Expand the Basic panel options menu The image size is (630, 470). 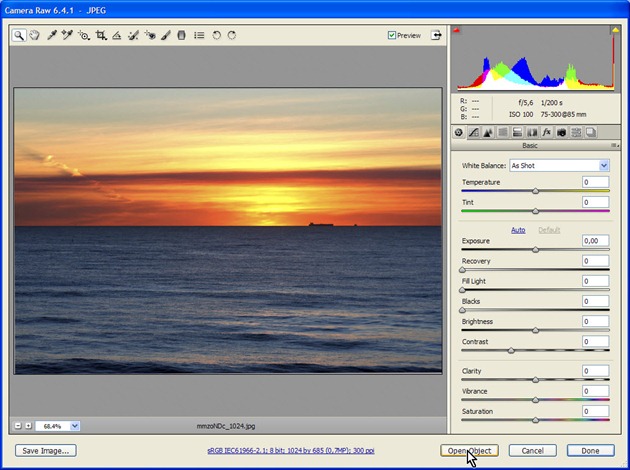pyautogui.click(x=615, y=145)
